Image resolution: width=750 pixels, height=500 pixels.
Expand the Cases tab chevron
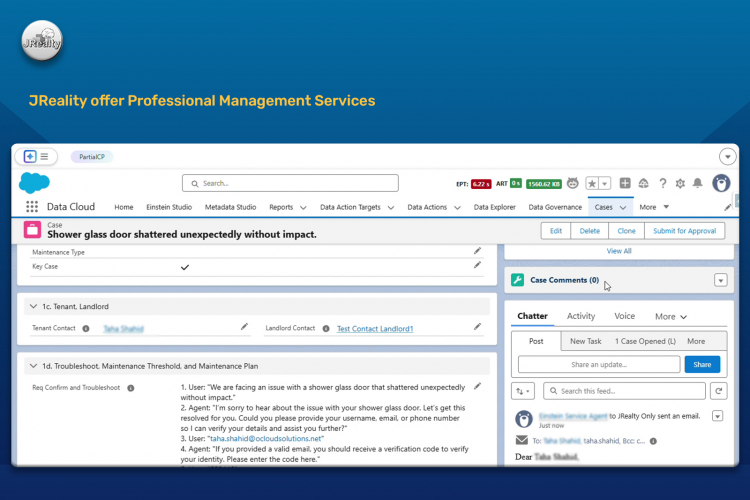click(623, 208)
